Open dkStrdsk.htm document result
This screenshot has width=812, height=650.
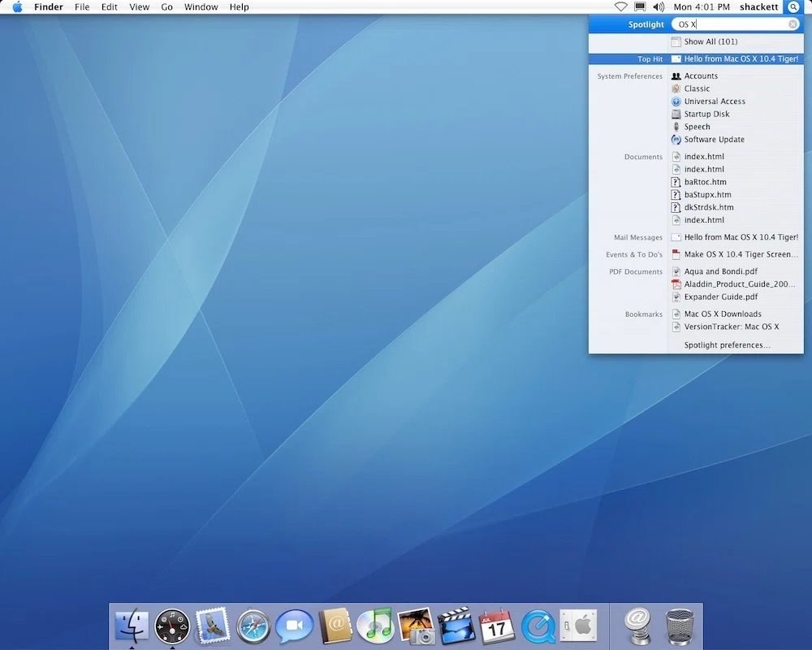coord(736,207)
